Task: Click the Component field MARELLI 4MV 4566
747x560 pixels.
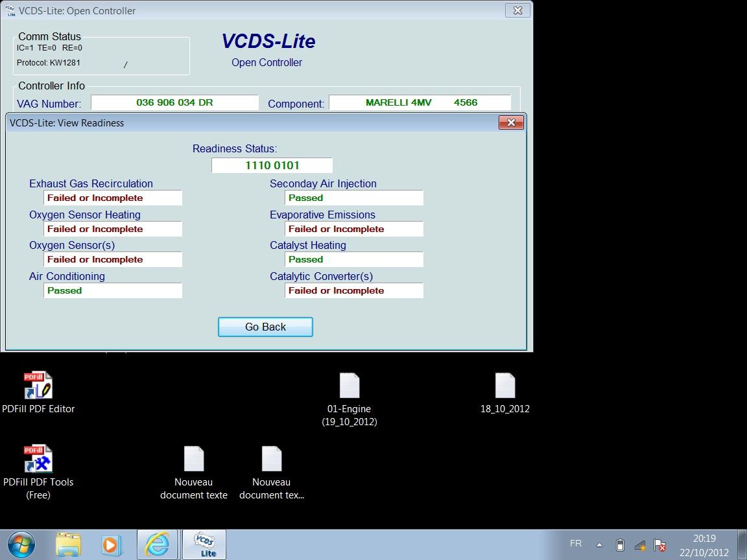Action: coord(420,102)
